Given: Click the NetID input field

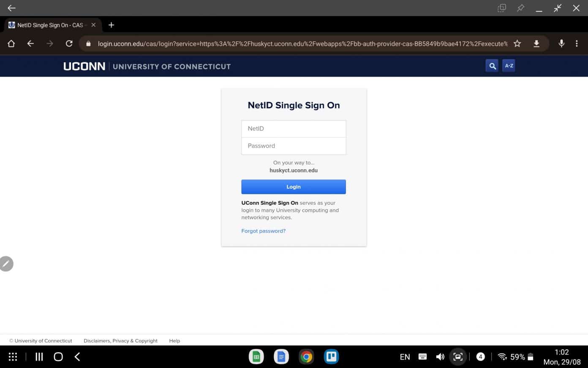Looking at the screenshot, I should (x=294, y=129).
